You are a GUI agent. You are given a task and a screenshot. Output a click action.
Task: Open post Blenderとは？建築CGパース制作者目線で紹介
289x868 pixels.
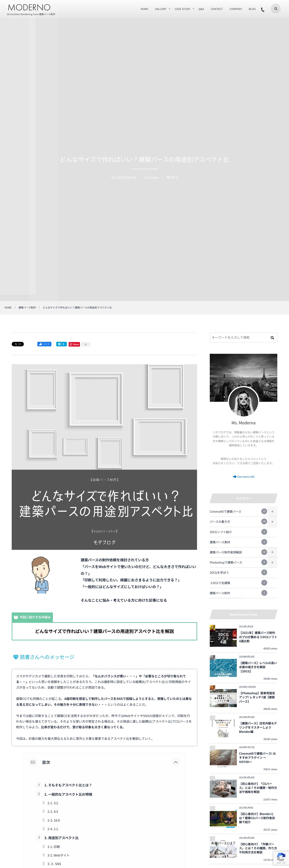(257, 818)
